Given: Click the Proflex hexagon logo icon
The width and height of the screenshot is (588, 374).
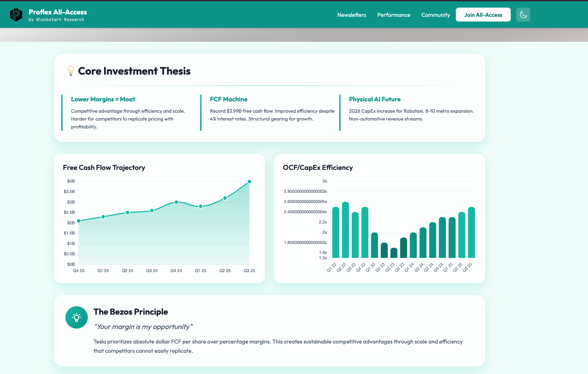Looking at the screenshot, I should (x=16, y=15).
